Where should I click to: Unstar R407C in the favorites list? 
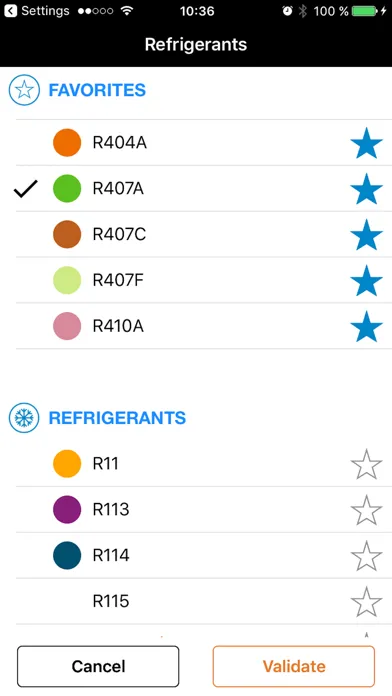pyautogui.click(x=366, y=234)
